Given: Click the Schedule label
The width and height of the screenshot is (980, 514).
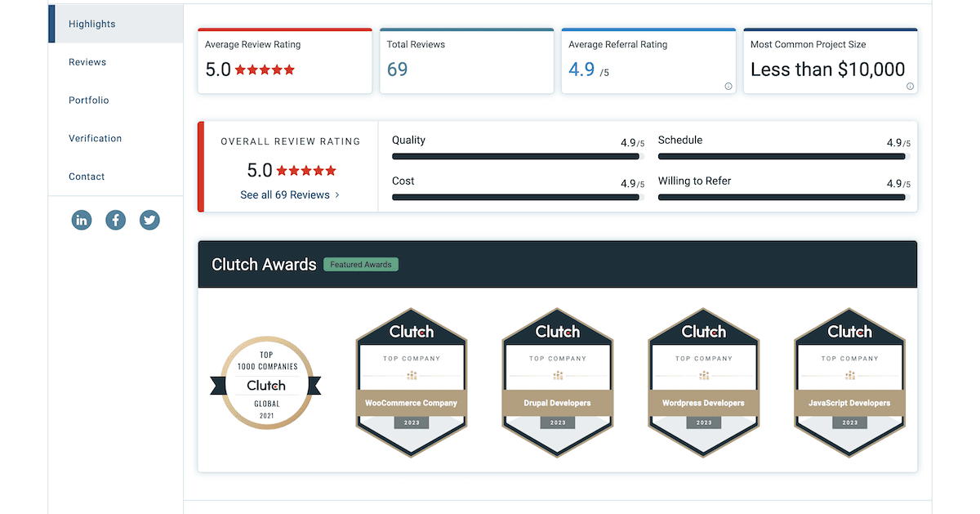Looking at the screenshot, I should [x=680, y=140].
